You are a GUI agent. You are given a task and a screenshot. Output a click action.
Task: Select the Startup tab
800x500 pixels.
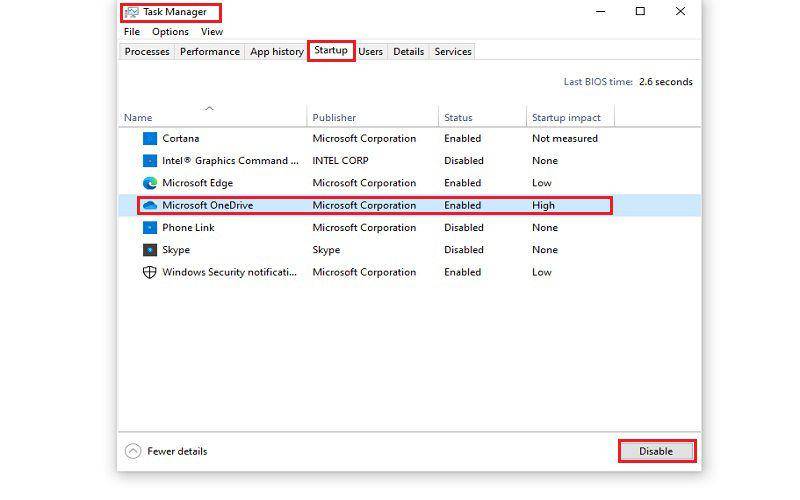coord(331,51)
